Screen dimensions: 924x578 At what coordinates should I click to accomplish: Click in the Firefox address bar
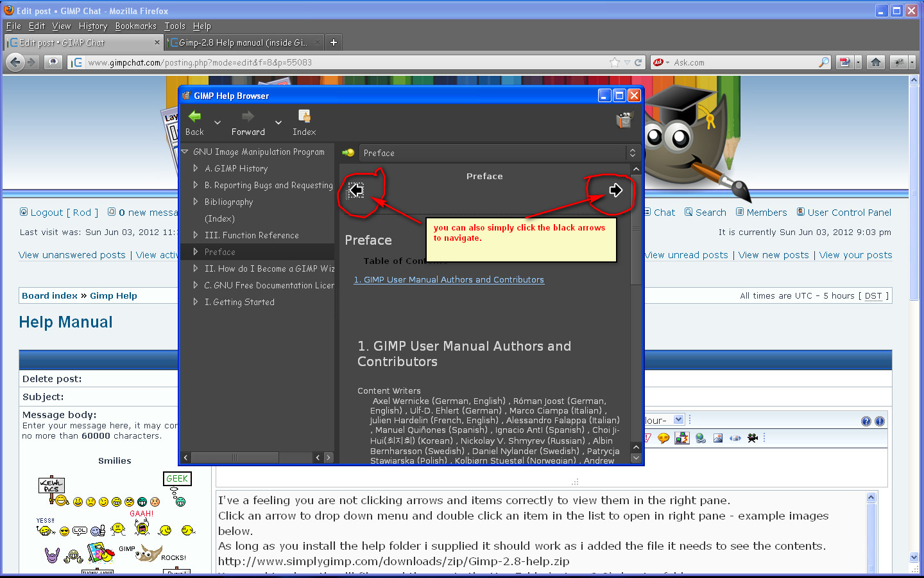[x=346, y=62]
